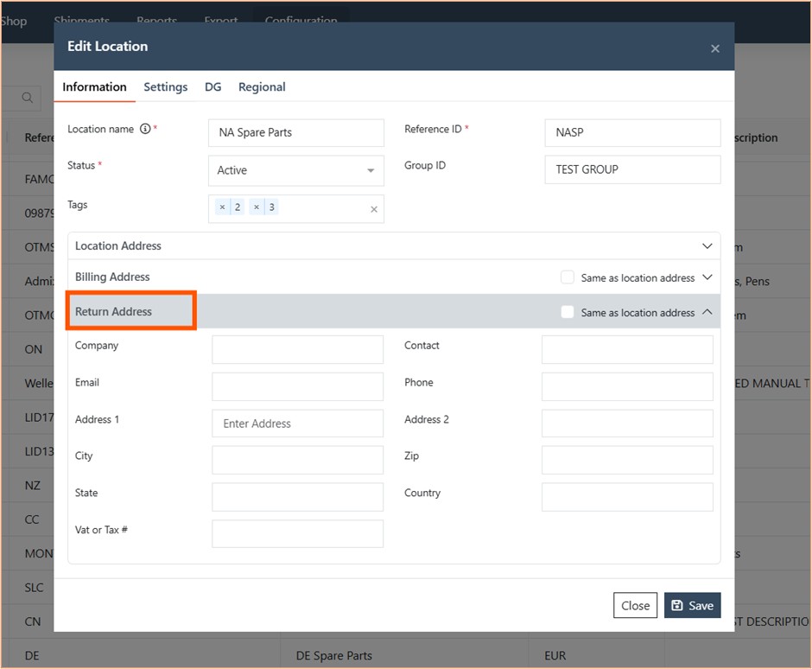Click the Return Address header label
Screen dimensions: 812x669
coord(113,311)
